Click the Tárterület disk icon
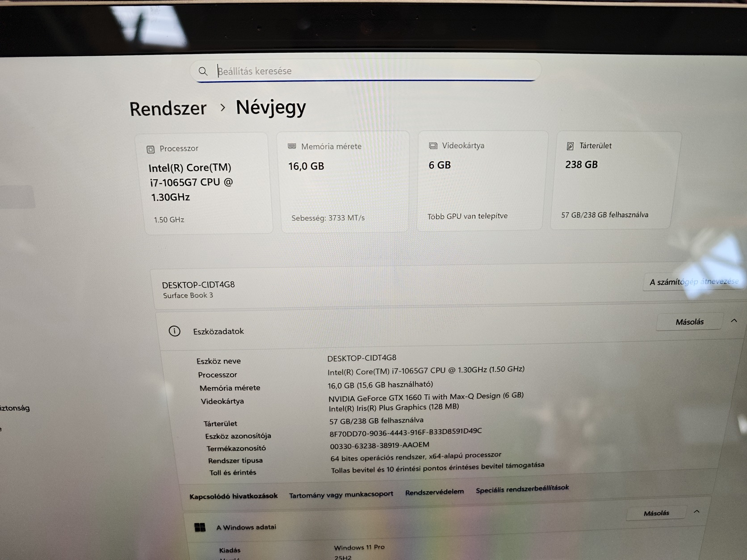The width and height of the screenshot is (747, 560). pyautogui.click(x=570, y=146)
